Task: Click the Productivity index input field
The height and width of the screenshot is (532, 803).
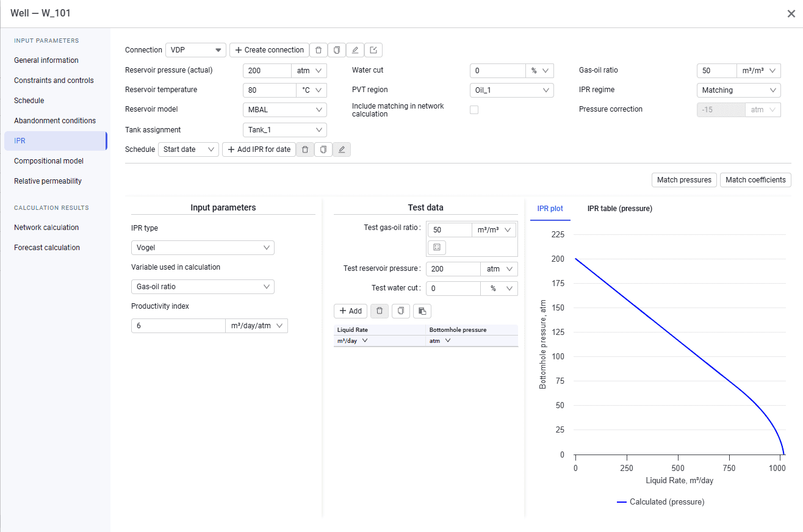Action: point(178,326)
